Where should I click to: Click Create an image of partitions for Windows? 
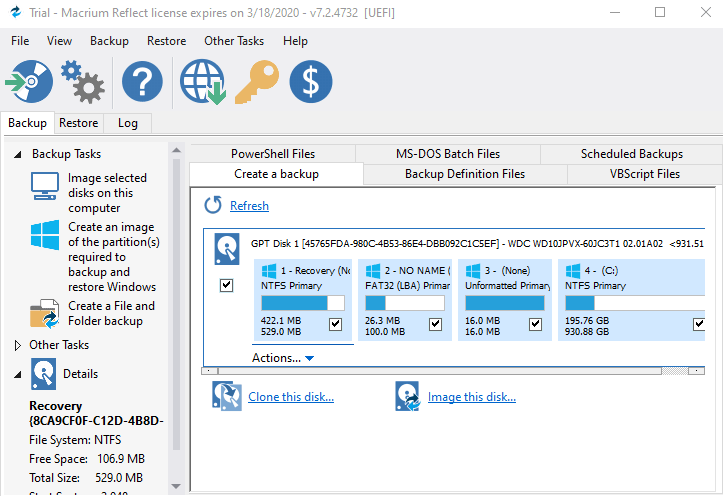point(113,257)
